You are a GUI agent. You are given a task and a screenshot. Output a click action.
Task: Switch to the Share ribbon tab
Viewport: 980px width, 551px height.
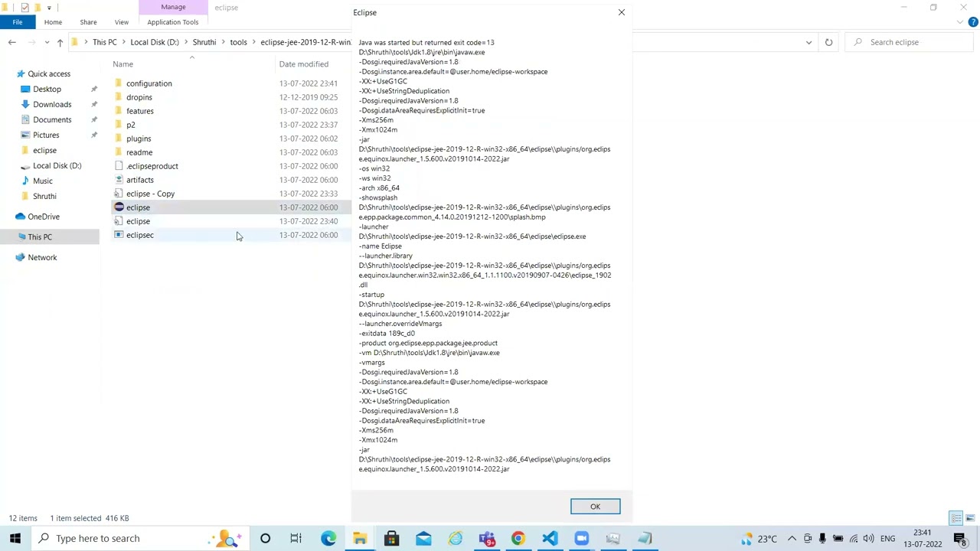click(88, 22)
